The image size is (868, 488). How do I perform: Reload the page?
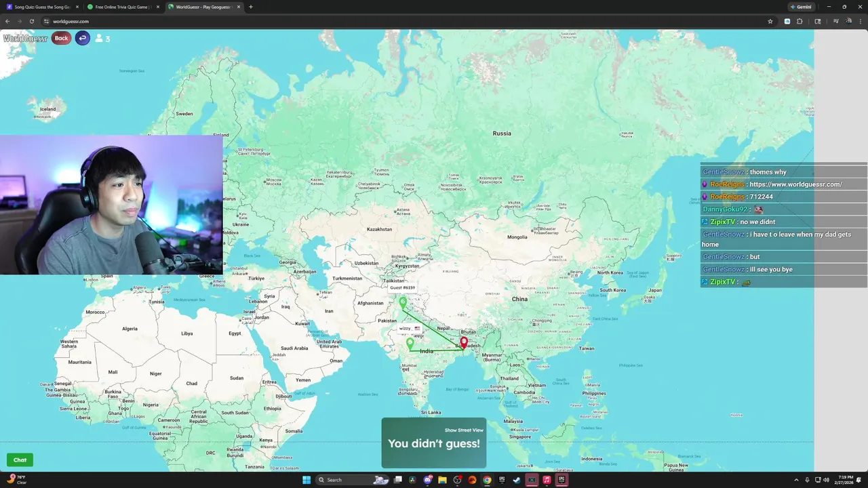click(31, 21)
